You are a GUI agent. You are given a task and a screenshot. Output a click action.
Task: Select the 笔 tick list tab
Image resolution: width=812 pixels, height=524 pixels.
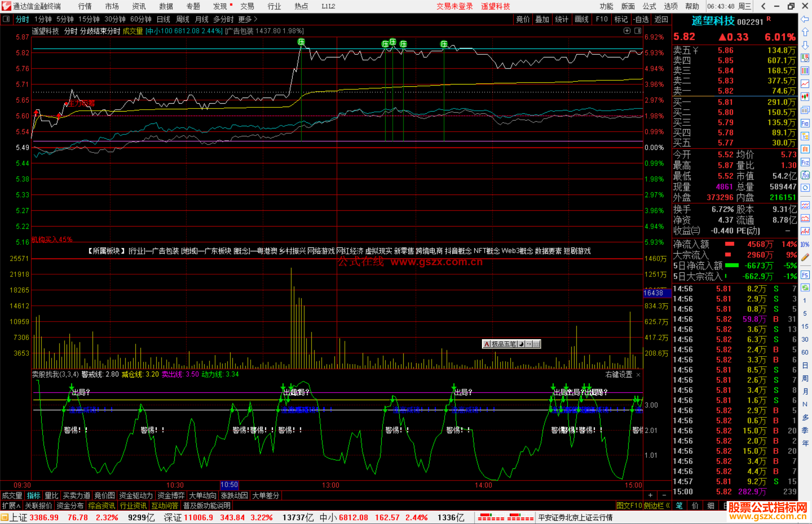coord(679,506)
